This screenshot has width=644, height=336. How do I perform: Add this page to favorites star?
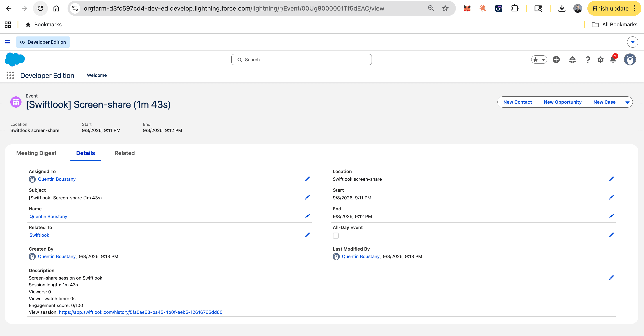[x=535, y=60]
